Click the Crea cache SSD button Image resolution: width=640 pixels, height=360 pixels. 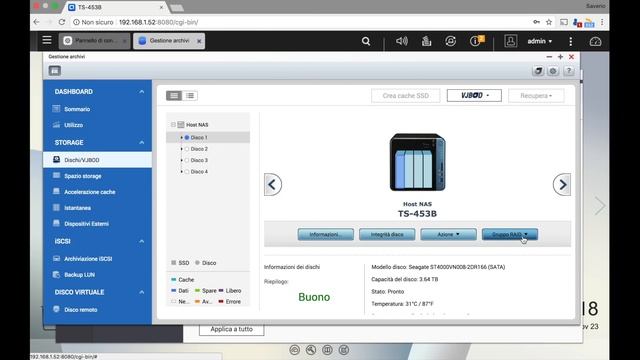click(405, 96)
